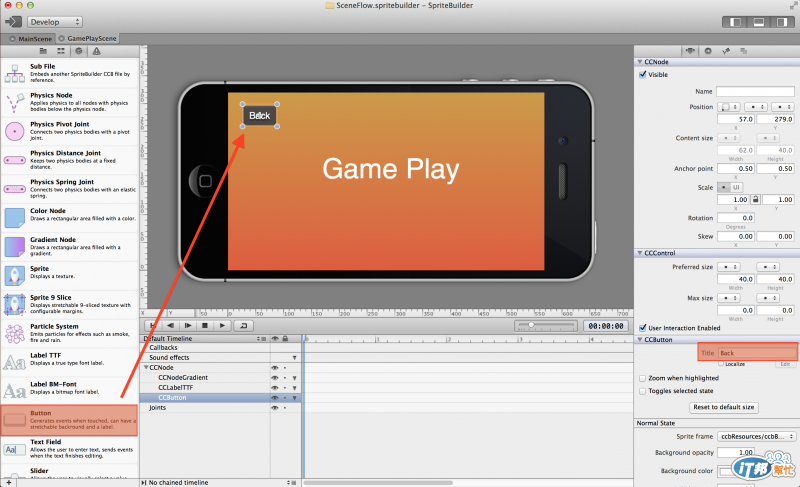Open the file view folder icon in left panel
The width and height of the screenshot is (800, 487).
43,51
